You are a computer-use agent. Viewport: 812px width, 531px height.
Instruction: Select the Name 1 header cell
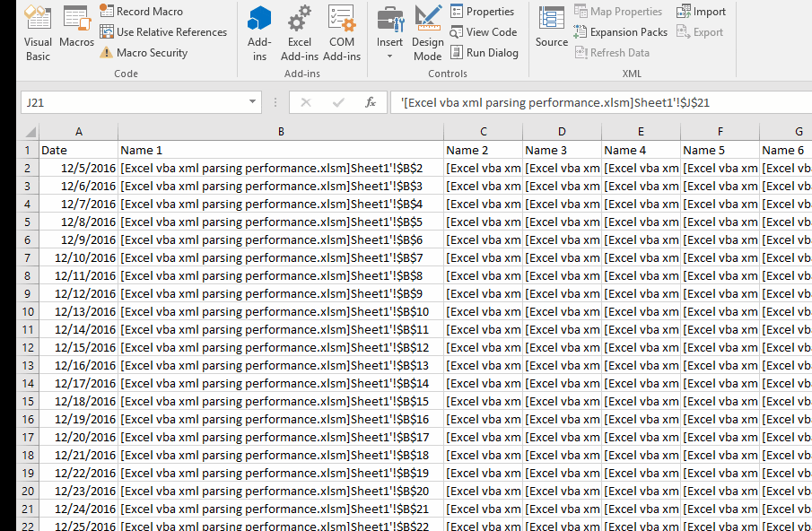281,150
